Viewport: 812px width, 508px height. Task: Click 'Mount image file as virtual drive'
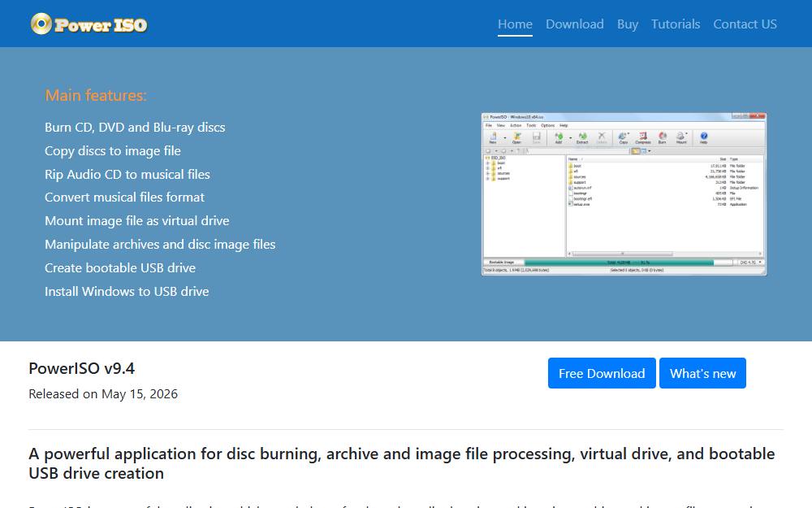click(x=136, y=221)
